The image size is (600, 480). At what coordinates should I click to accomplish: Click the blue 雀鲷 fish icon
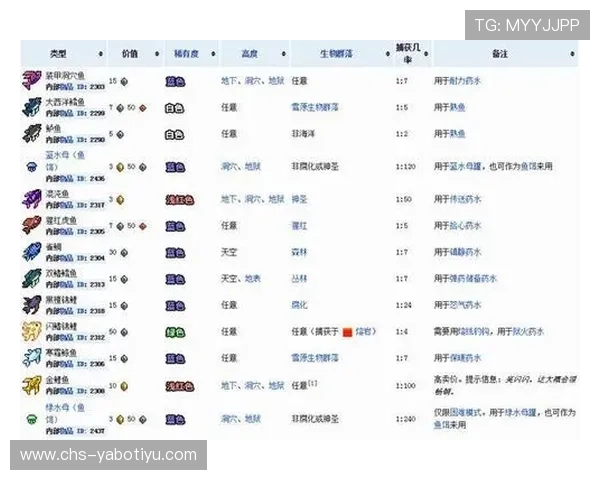click(32, 252)
